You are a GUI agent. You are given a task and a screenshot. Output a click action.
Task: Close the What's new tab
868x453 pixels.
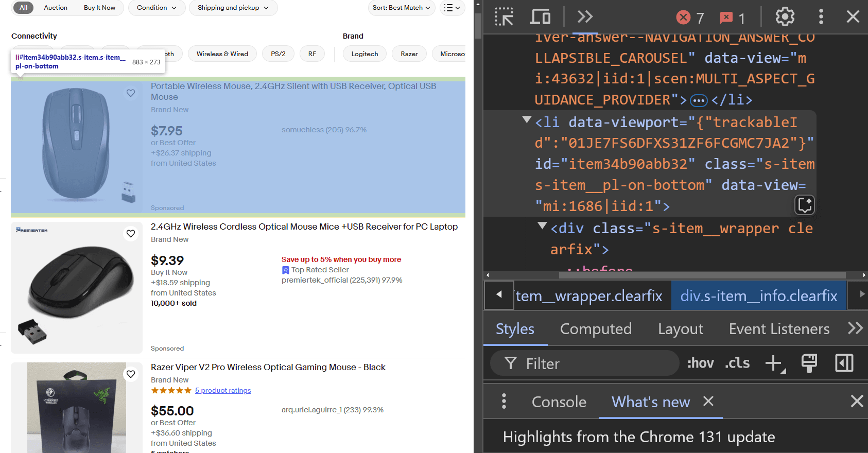click(x=708, y=401)
